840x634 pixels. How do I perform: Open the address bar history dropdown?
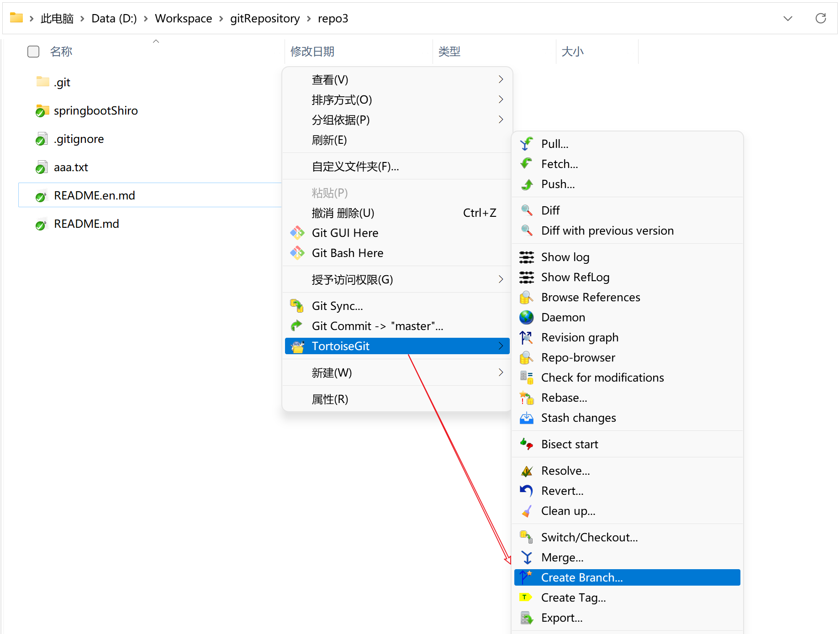[x=787, y=19]
